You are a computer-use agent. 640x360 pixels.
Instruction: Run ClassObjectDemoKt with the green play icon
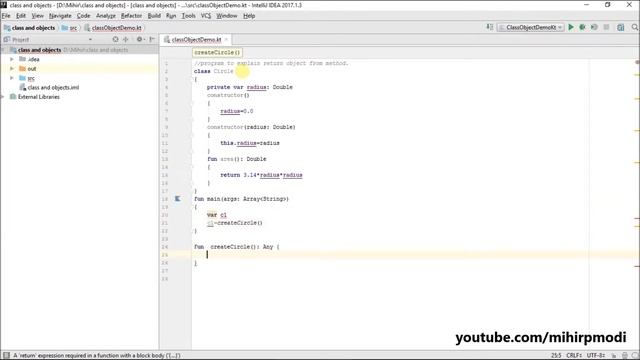click(x=571, y=27)
